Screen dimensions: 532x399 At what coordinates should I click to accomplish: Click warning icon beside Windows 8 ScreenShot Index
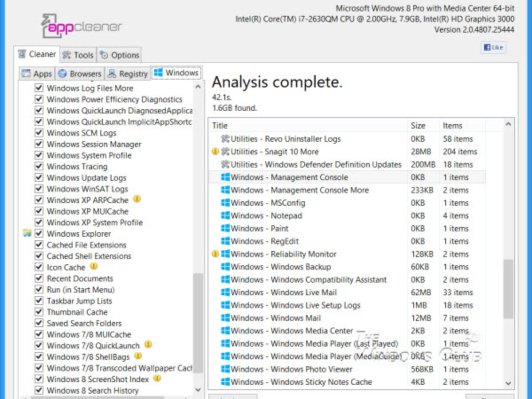click(x=157, y=378)
